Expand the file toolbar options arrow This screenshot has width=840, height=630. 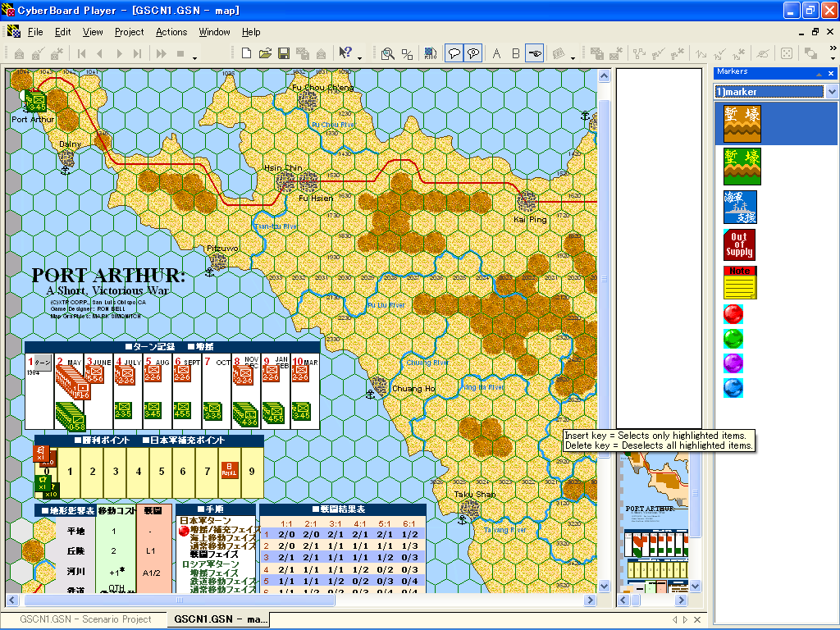pos(359,58)
